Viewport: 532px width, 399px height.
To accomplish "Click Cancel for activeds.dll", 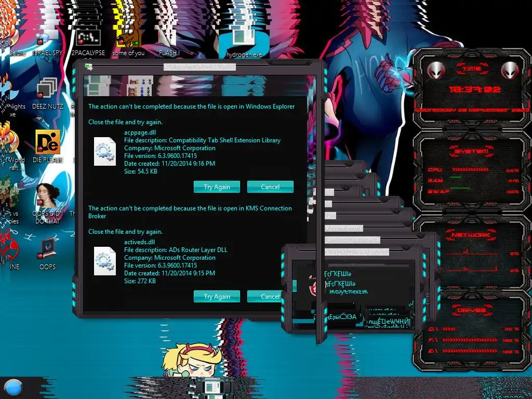I will pyautogui.click(x=265, y=297).
